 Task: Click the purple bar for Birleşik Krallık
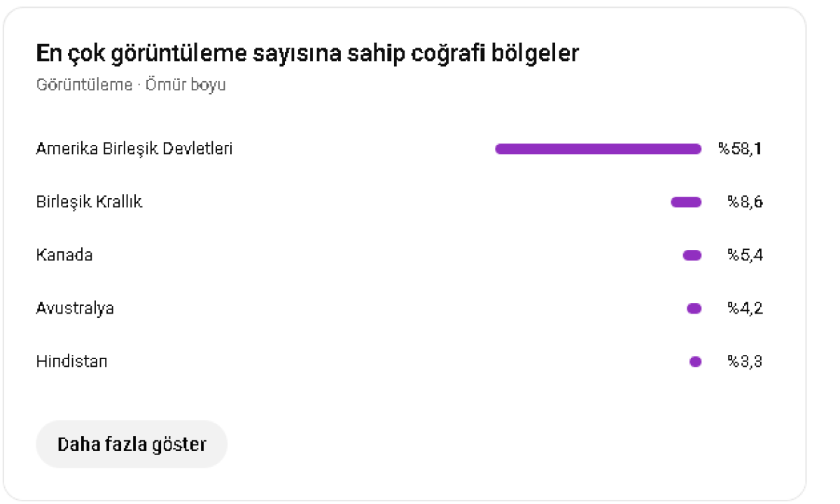coord(686,202)
